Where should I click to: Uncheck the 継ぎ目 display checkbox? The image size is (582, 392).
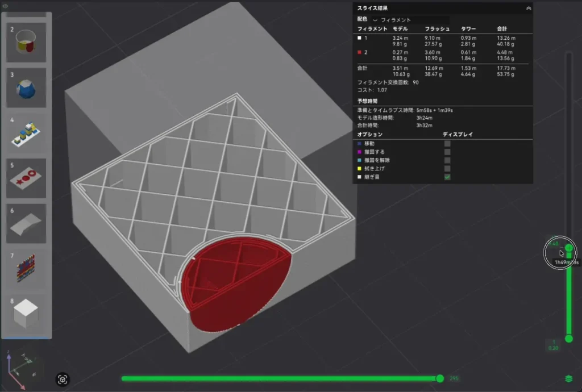447,177
